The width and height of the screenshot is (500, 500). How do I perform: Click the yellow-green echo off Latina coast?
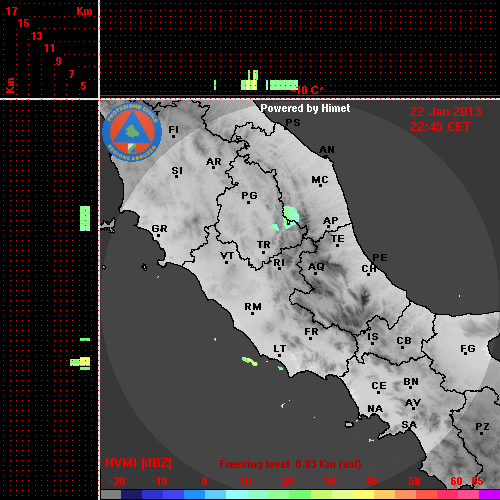[x=250, y=361]
